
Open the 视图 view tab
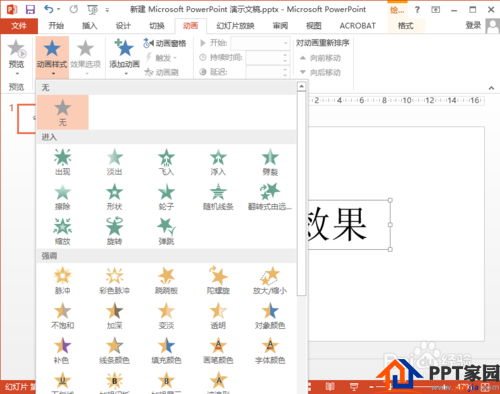313,26
